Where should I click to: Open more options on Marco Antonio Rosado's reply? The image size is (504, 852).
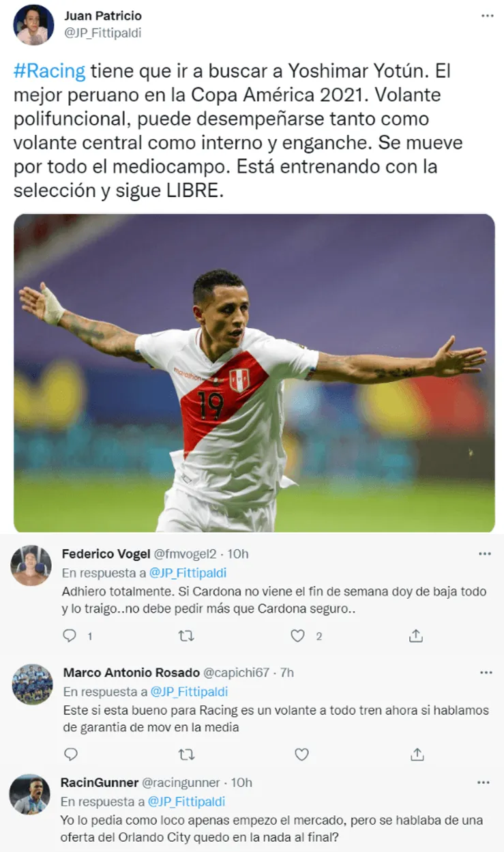[484, 672]
